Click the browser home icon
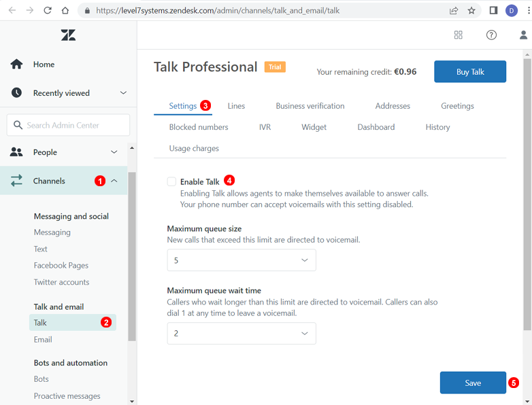 coord(65,10)
